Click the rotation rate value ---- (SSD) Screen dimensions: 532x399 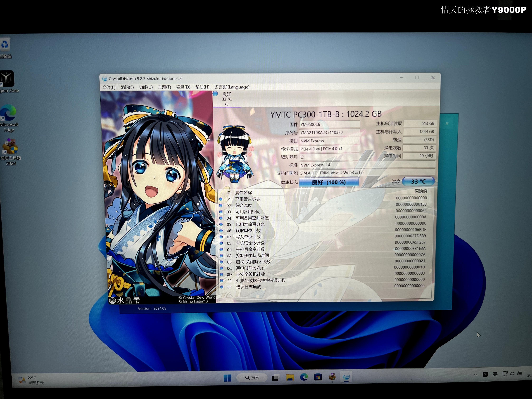(x=420, y=140)
